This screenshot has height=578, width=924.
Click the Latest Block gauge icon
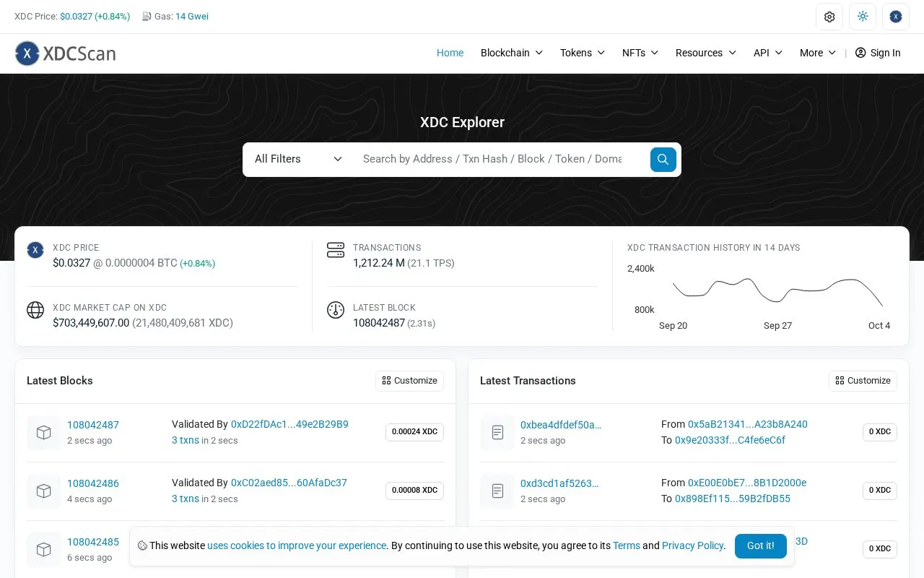(336, 310)
